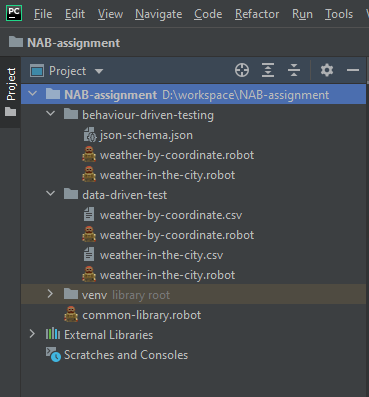Open the View menu
Viewport: 369px width, 397px height.
[x=110, y=14]
